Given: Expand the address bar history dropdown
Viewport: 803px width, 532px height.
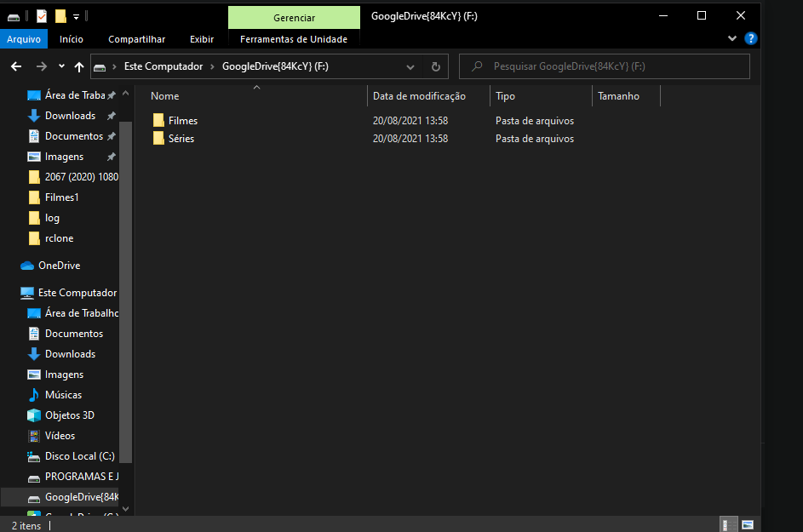Looking at the screenshot, I should coord(410,66).
